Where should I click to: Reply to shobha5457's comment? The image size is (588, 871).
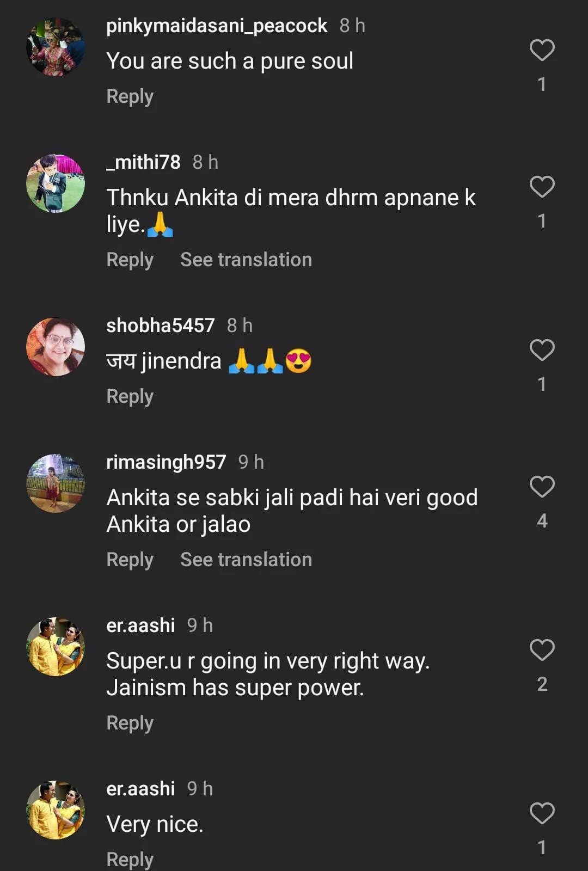pos(130,396)
